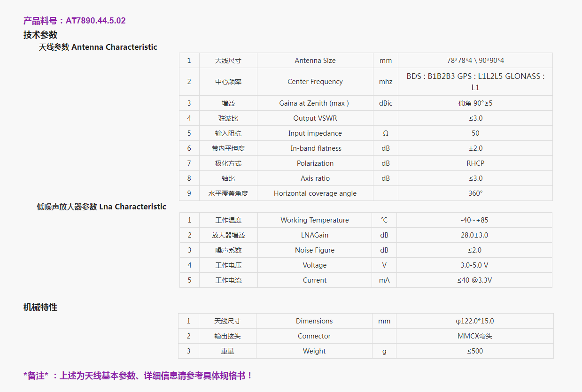Click the 'Center Frequency' cell
Viewport: 582px width, 392px height.
coord(315,82)
